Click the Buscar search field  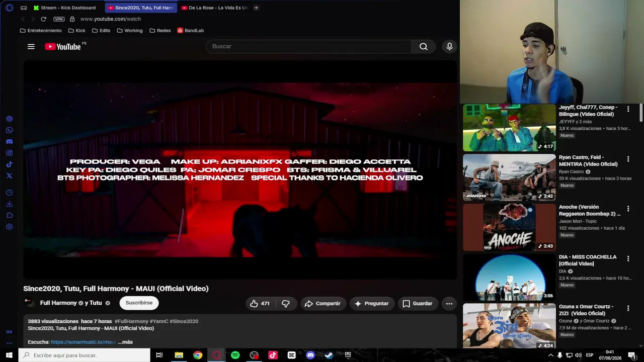click(x=308, y=46)
